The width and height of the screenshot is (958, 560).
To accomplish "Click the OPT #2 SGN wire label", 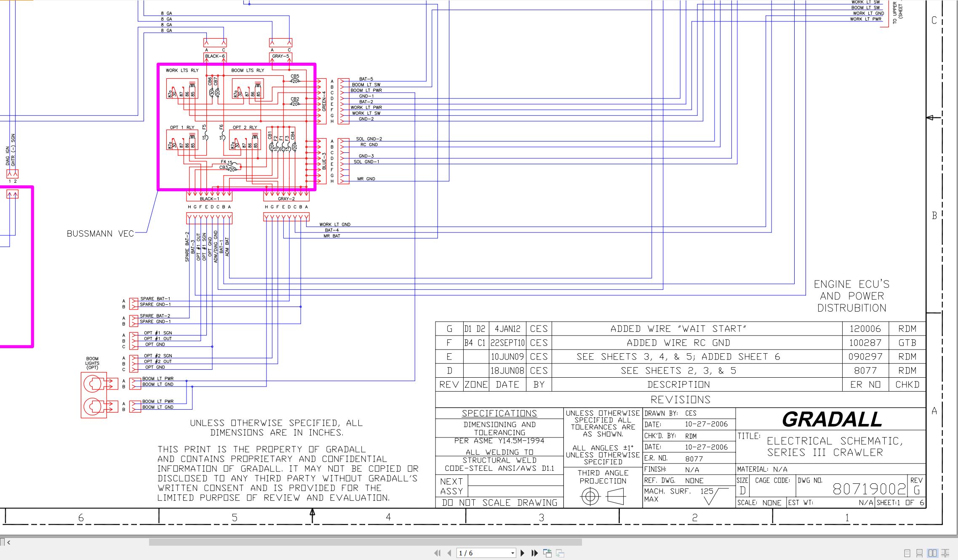I will (158, 356).
